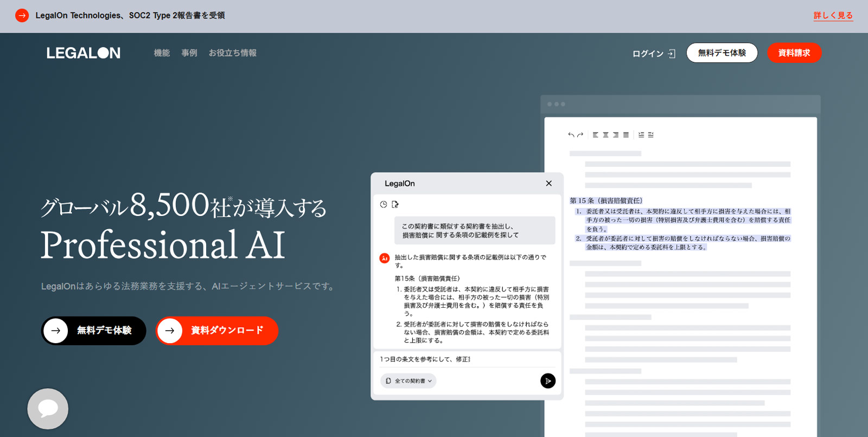868x437 pixels.
Task: Click the Professional AI headline
Action: [x=163, y=245]
